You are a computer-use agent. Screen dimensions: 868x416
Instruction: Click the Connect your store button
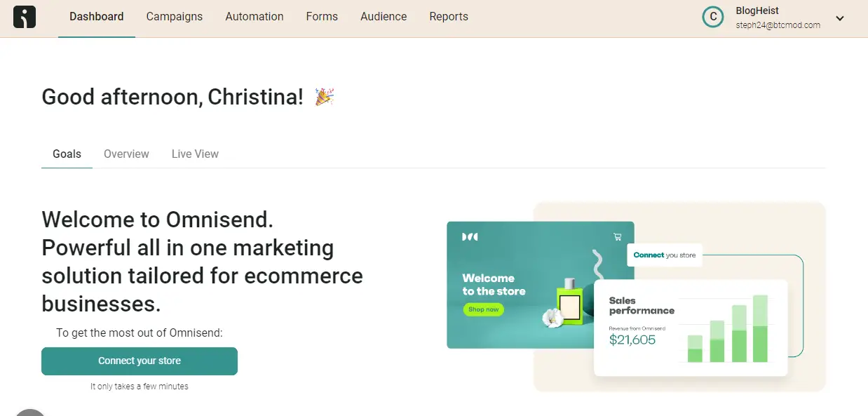(x=140, y=361)
